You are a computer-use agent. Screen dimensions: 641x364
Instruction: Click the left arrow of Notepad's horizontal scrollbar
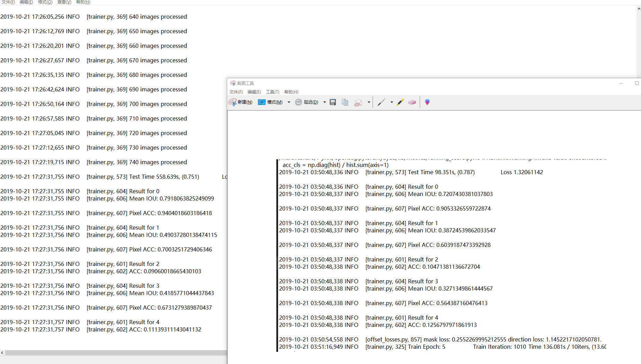[x=3, y=353]
